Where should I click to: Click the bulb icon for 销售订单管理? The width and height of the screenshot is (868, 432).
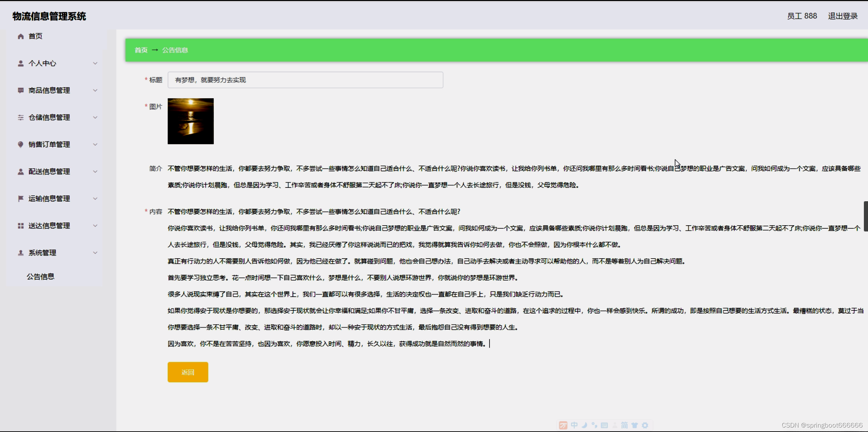tap(21, 145)
